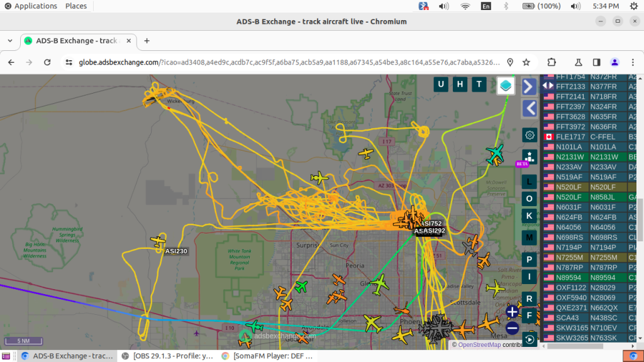Open the En keyboard layout indicator
The height and width of the screenshot is (362, 644).
(x=486, y=6)
